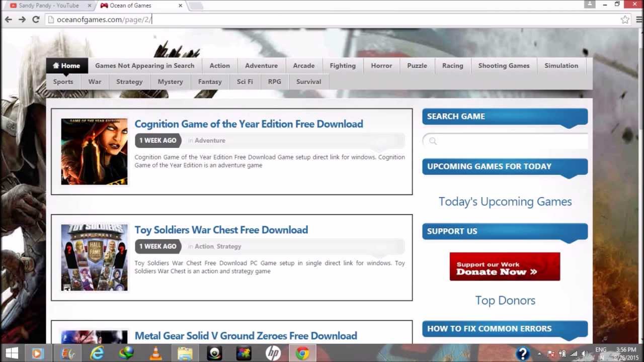Click the network signal tray icon
Image resolution: width=644 pixels, height=362 pixels.
tap(574, 354)
